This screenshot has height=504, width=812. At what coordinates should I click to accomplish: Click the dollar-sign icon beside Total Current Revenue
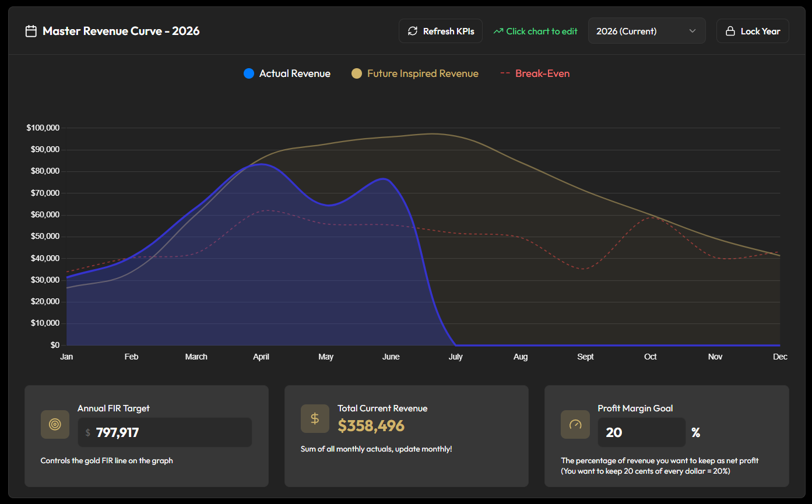click(x=315, y=418)
